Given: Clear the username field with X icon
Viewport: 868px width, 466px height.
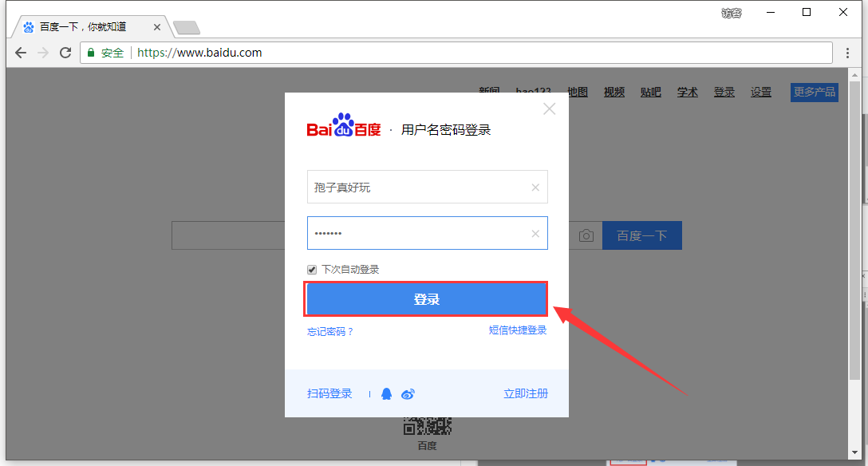Looking at the screenshot, I should [x=535, y=188].
